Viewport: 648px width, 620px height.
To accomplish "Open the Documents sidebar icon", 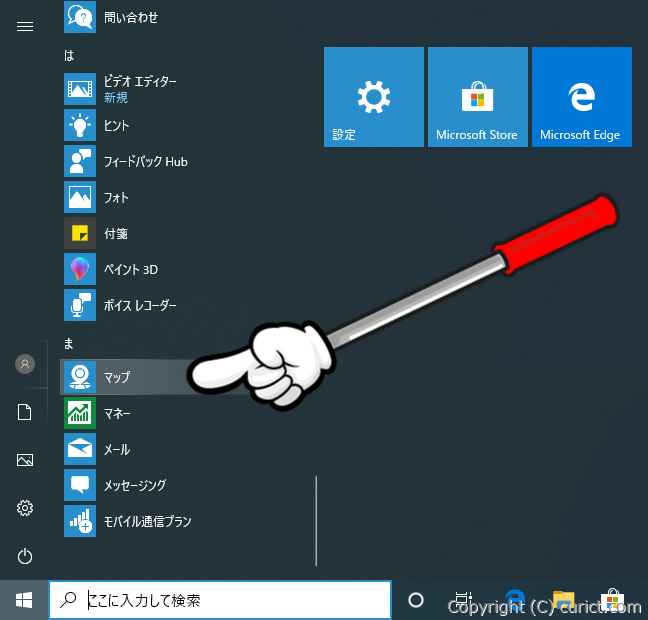I will tap(25, 412).
